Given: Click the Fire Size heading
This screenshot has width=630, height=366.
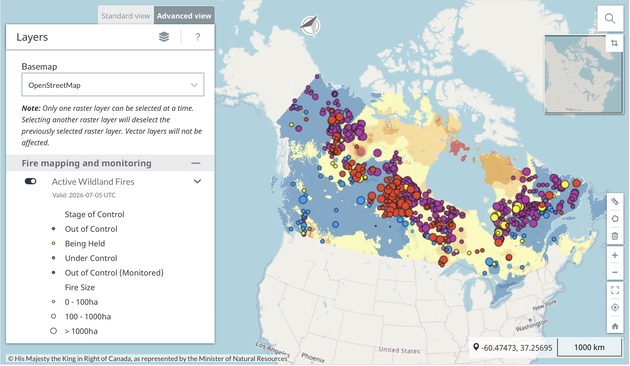Looking at the screenshot, I should (80, 287).
